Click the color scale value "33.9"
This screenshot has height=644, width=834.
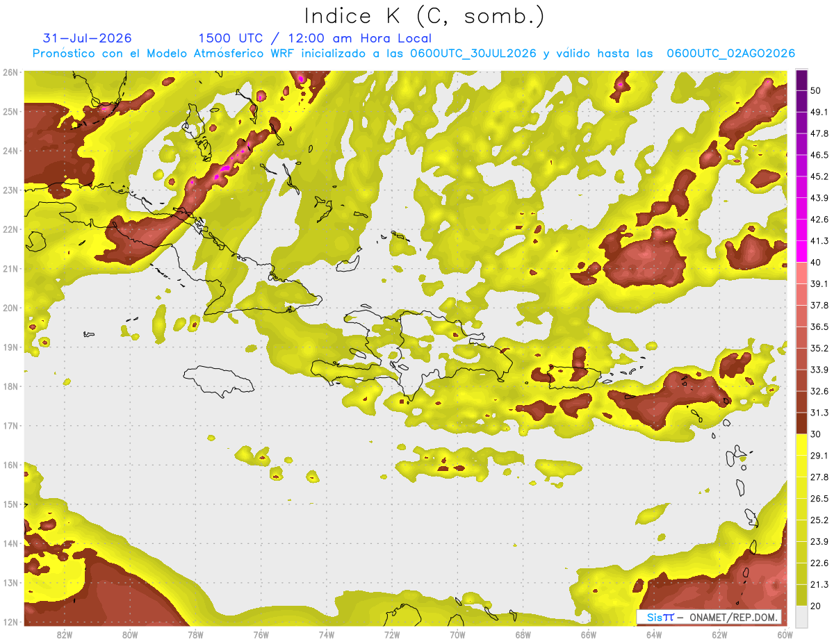click(819, 370)
